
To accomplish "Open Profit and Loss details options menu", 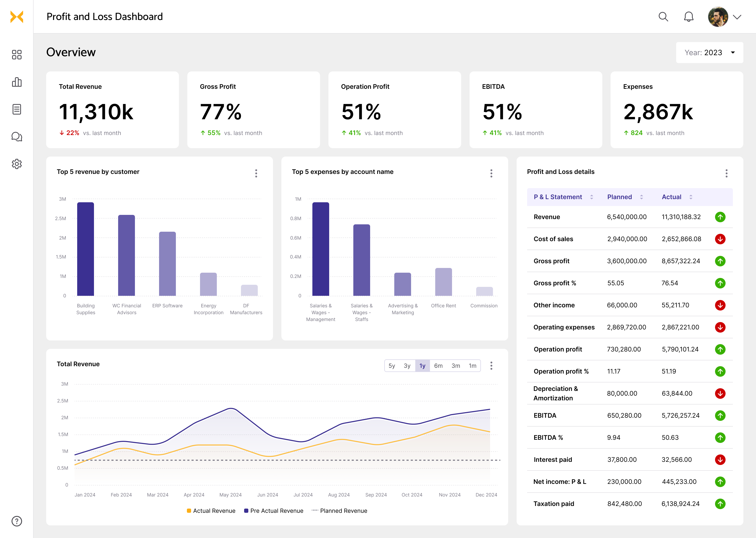I will pos(726,173).
